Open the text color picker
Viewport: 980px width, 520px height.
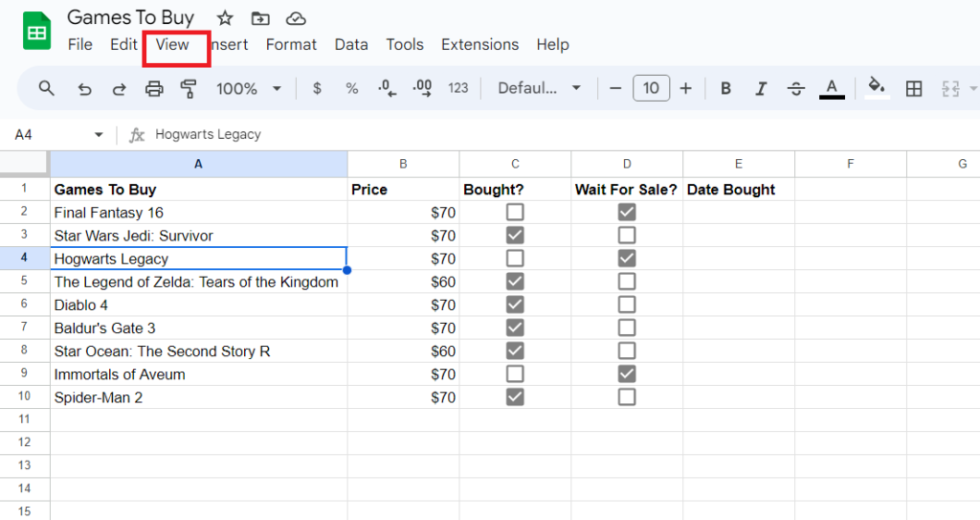click(832, 88)
